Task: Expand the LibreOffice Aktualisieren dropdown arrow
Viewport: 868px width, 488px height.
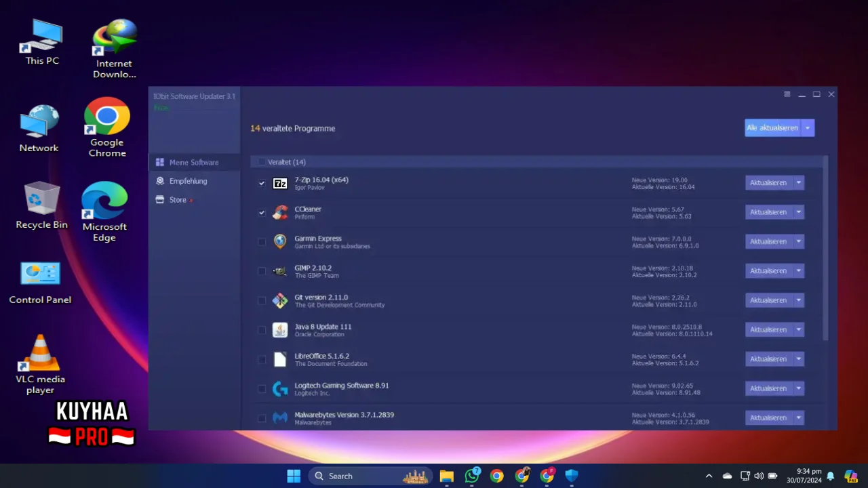Action: click(x=799, y=359)
